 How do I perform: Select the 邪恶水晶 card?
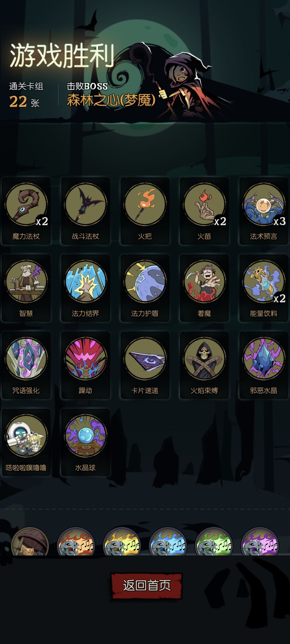coord(263,365)
